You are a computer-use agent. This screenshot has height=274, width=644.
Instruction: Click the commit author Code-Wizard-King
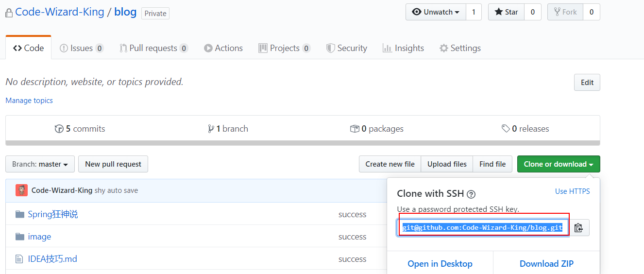[62, 190]
